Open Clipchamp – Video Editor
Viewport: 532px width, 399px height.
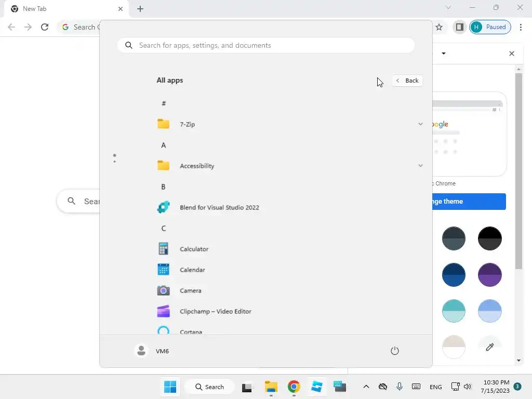[290, 311]
